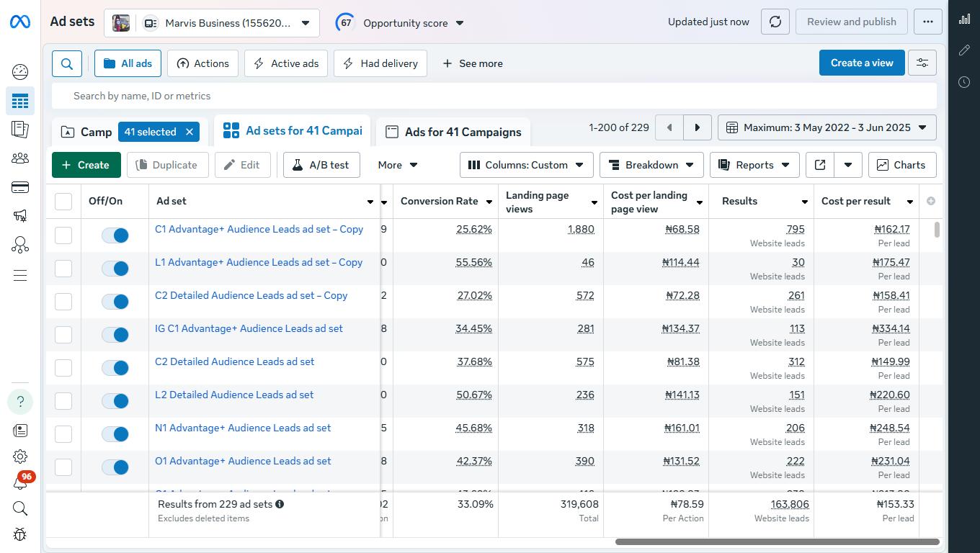Select the Actions view
This screenshot has height=553, width=980.
[x=202, y=63]
